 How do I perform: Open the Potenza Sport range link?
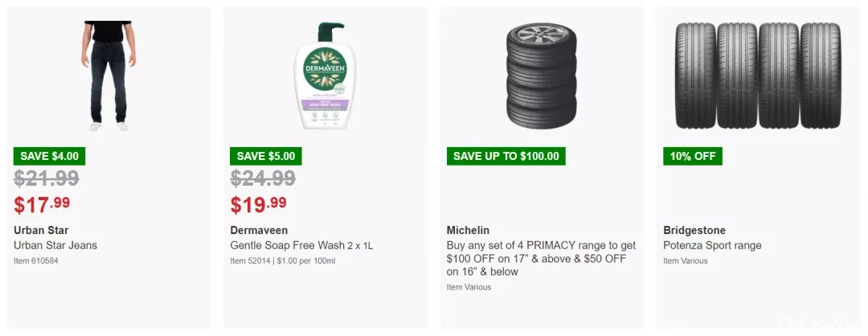pyautogui.click(x=712, y=245)
